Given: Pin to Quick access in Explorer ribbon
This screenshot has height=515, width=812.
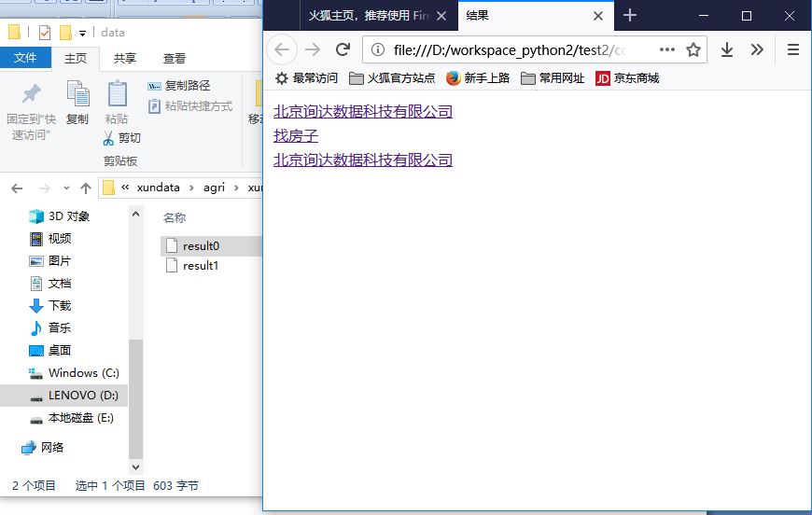Looking at the screenshot, I should coord(31,111).
